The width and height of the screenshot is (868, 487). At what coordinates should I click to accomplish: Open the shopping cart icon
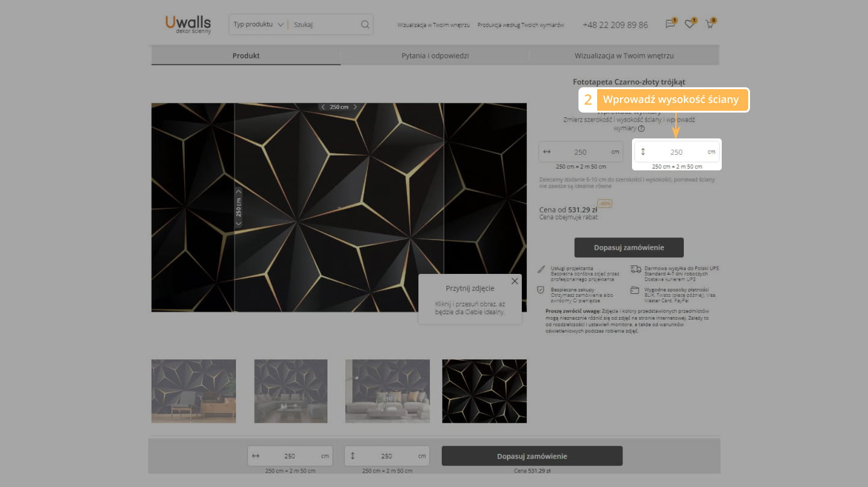(x=710, y=25)
